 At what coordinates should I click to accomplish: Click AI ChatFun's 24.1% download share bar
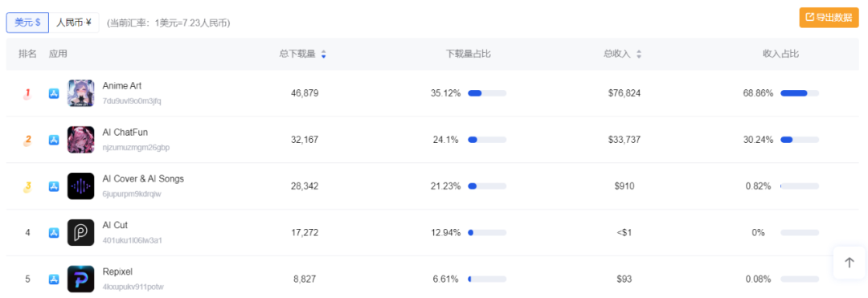coord(487,140)
